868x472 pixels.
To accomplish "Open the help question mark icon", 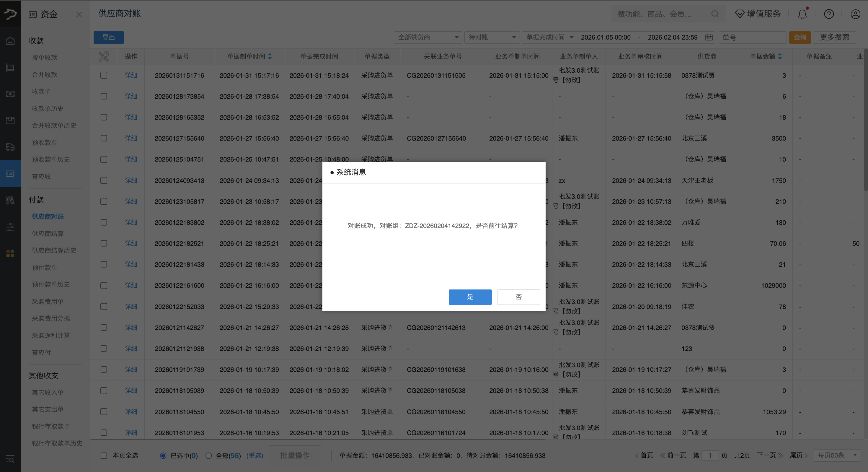I will click(x=828, y=14).
